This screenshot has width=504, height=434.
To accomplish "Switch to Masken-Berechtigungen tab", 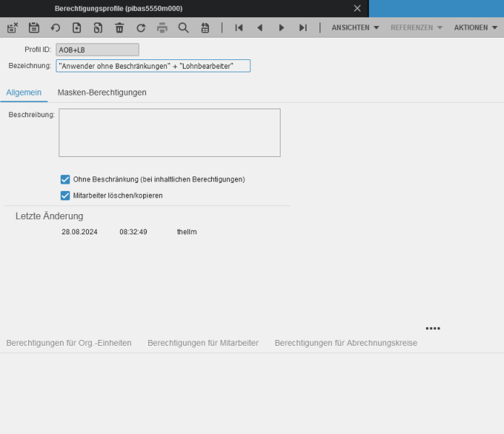I will [x=102, y=93].
